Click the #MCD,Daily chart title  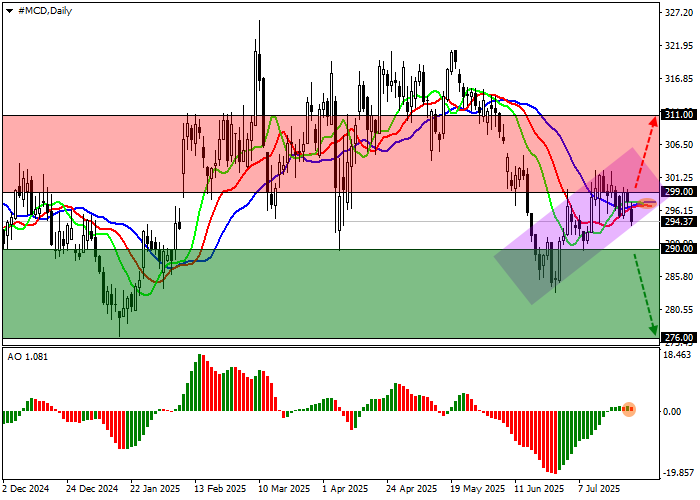click(44, 9)
